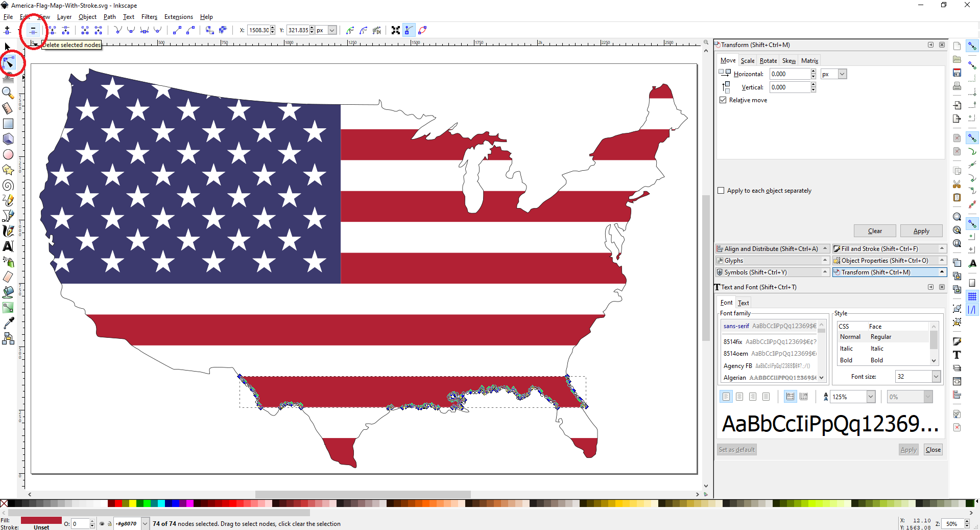The image size is (980, 530).
Task: Click Close in Text and Font panel
Action: point(933,450)
